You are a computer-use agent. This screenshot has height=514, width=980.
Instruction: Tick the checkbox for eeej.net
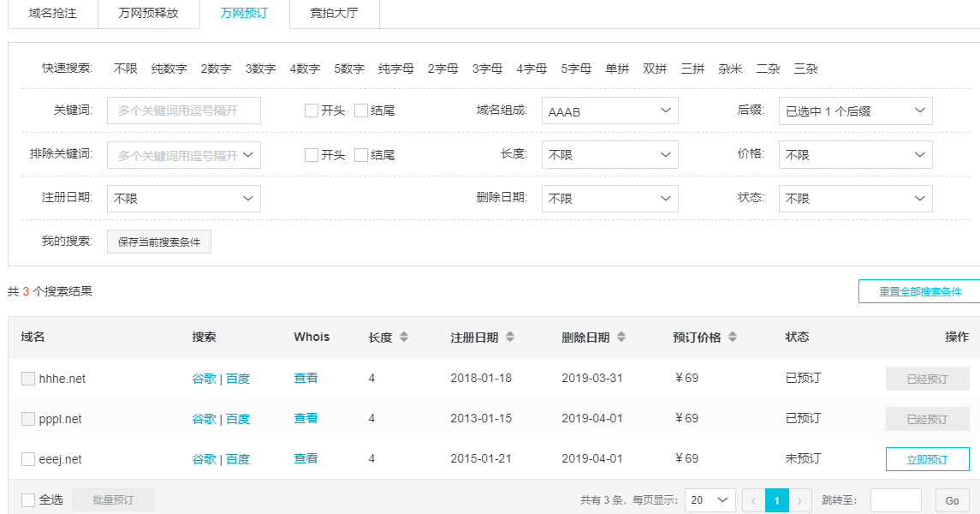pos(28,459)
